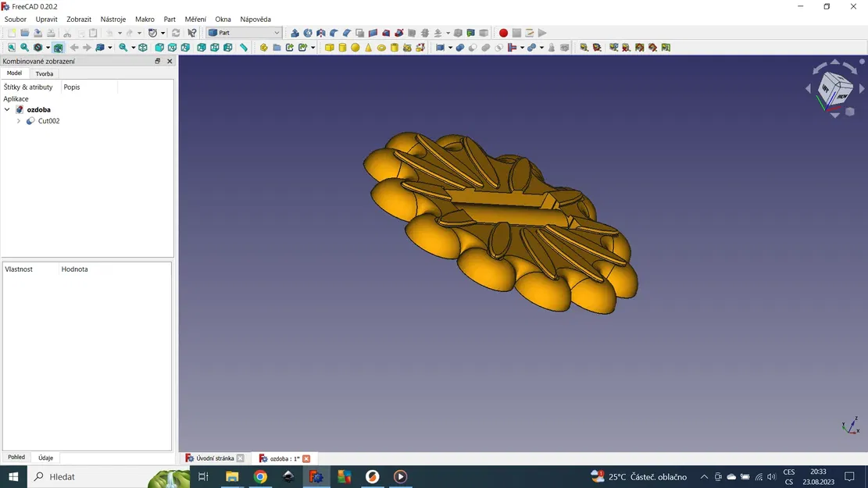
Task: Open the workbench selector showing Part
Action: (242, 33)
